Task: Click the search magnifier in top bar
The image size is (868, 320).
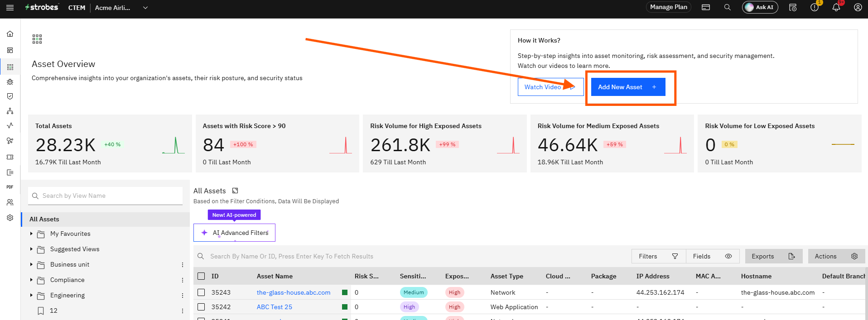Action: 728,7
